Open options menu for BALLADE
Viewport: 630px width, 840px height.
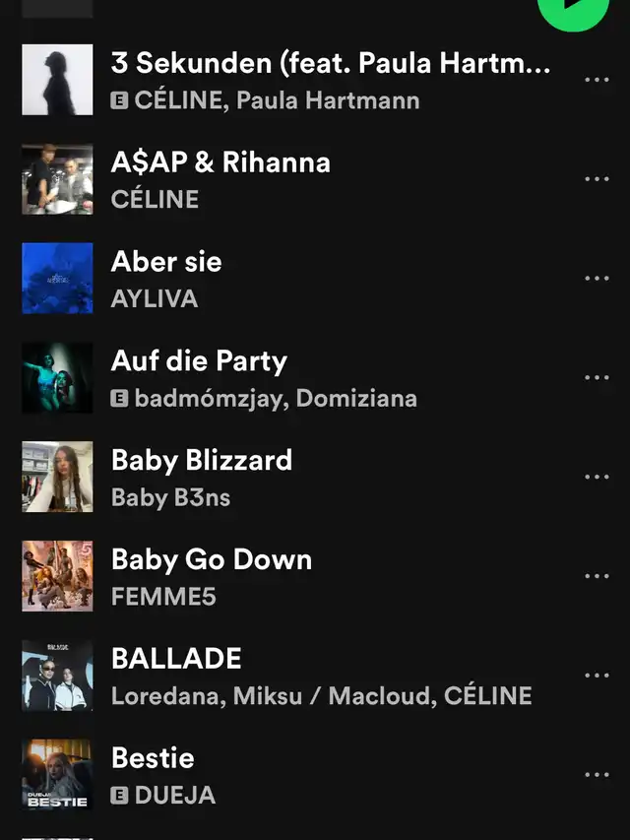597,676
